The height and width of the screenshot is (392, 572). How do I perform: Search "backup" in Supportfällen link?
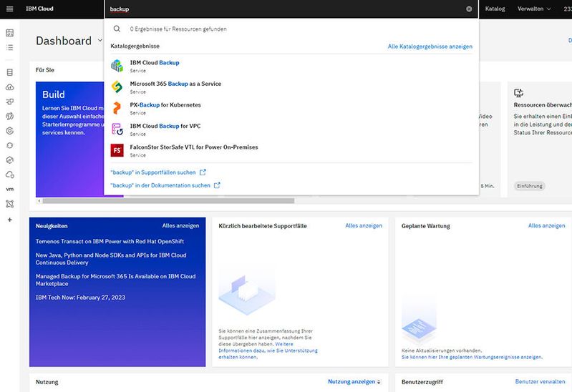(153, 172)
